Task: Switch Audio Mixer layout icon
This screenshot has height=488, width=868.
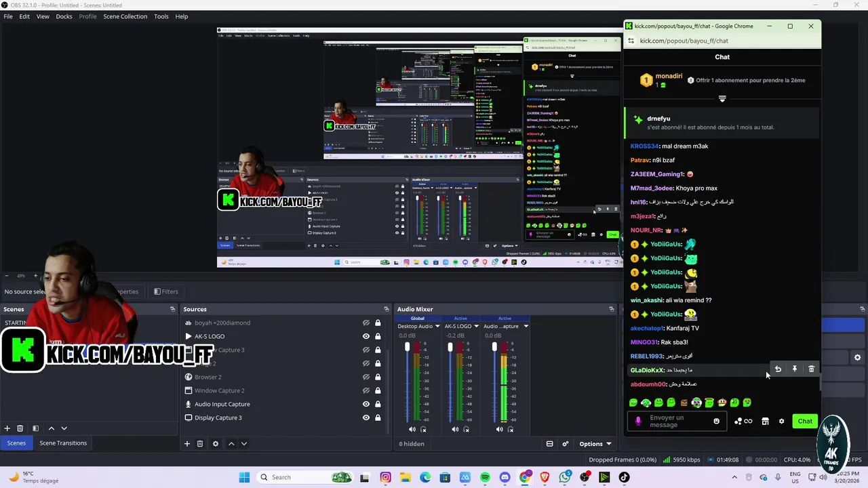Action: point(550,444)
